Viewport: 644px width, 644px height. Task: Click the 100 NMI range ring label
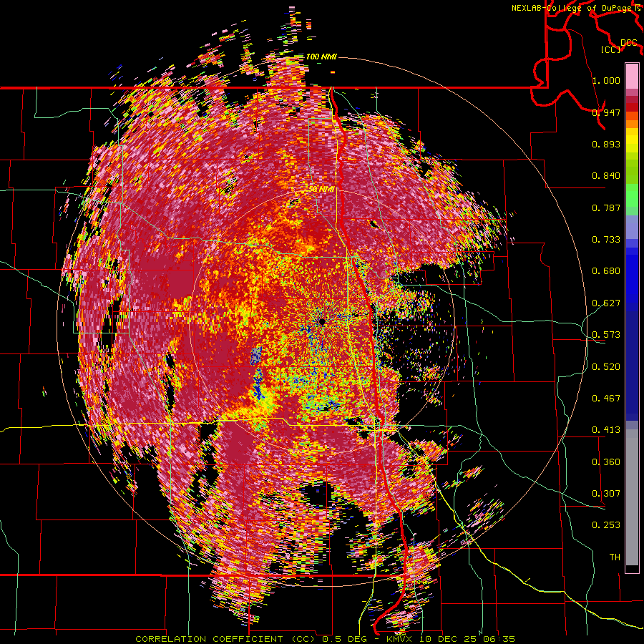(321, 57)
